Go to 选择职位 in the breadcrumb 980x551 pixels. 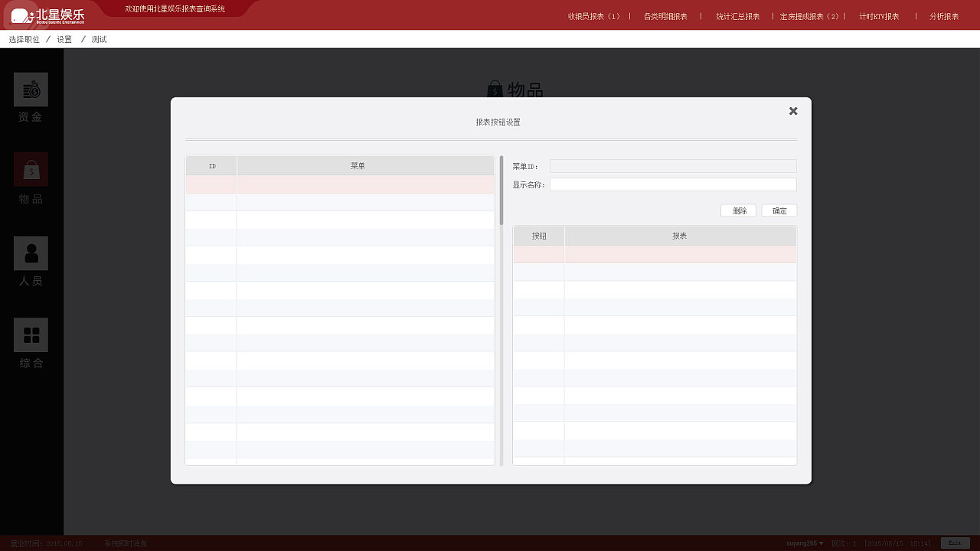(x=24, y=39)
